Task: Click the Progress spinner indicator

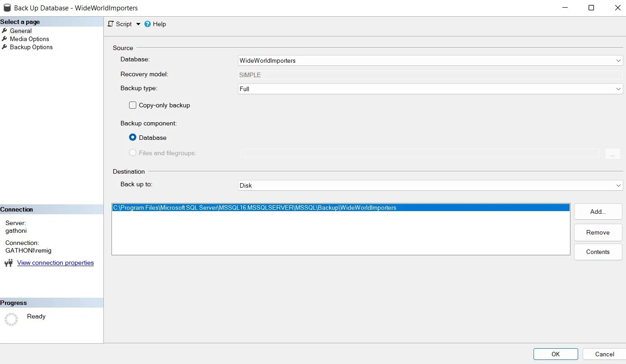Action: pos(11,319)
